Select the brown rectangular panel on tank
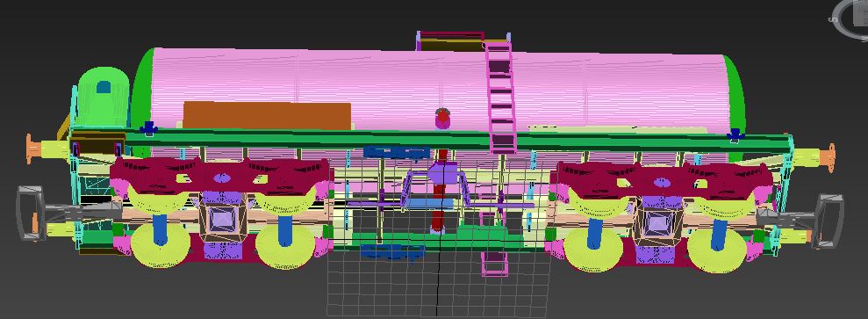The image size is (868, 319). 267,116
